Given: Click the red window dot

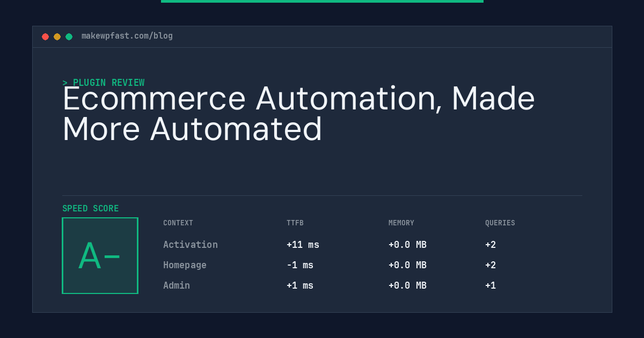Looking at the screenshot, I should [x=45, y=36].
